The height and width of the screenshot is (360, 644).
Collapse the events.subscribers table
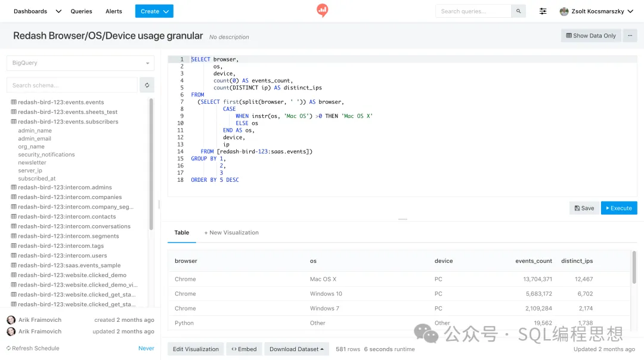64,122
